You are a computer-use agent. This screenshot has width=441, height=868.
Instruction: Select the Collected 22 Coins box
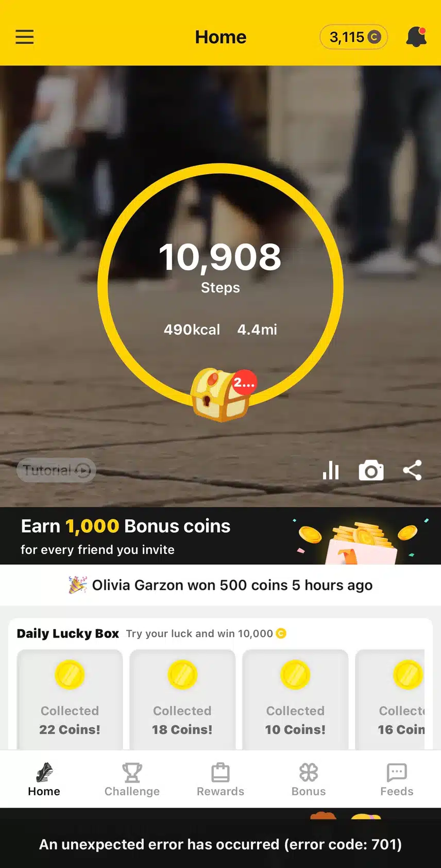pyautogui.click(x=70, y=699)
